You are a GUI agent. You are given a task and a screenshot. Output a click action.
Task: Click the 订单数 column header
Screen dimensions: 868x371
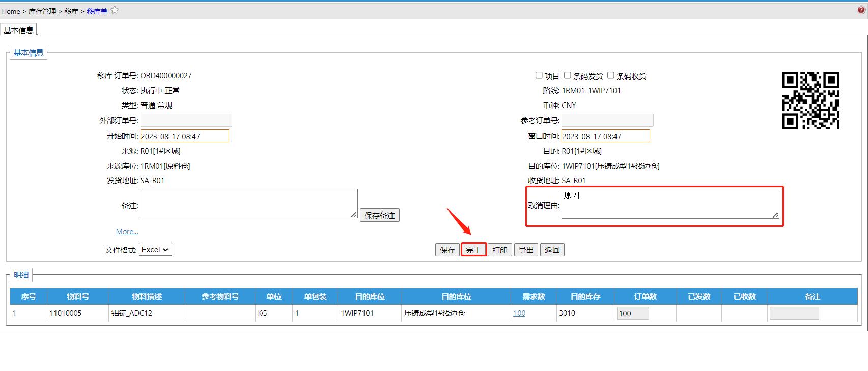point(646,297)
